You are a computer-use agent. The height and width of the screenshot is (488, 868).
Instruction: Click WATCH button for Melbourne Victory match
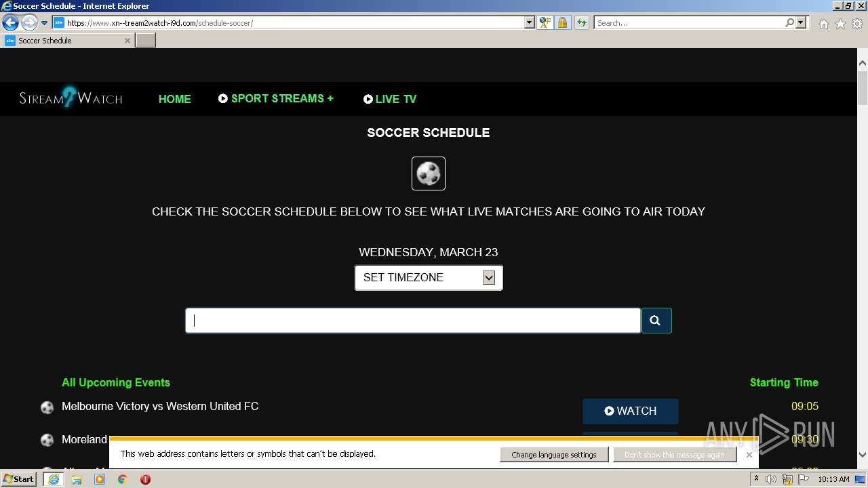pos(631,411)
